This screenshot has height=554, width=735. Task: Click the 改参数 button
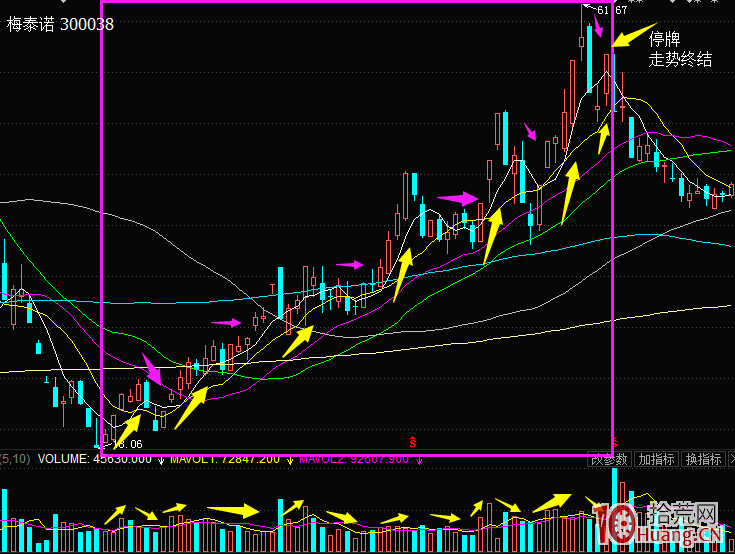pos(610,459)
